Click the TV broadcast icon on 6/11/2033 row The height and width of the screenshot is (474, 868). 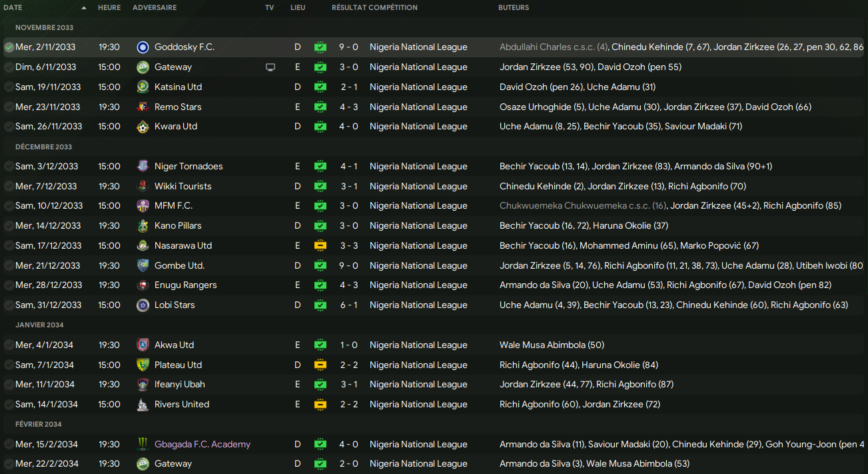click(270, 67)
